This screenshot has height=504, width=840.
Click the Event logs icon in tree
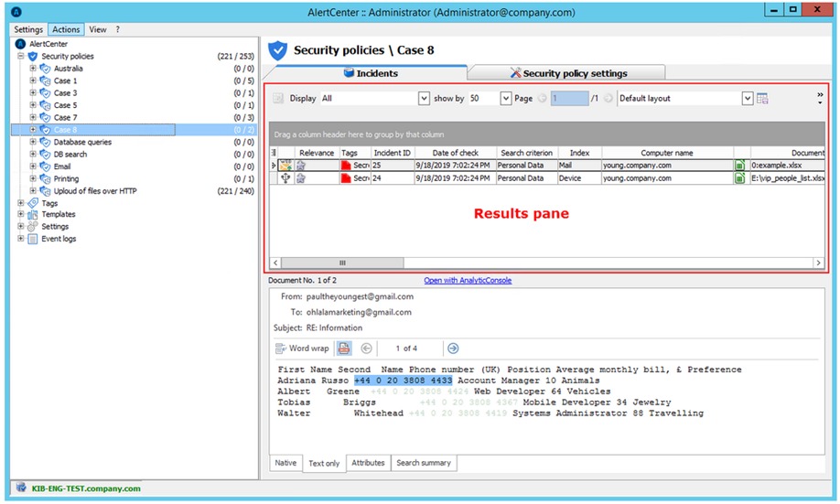[33, 239]
